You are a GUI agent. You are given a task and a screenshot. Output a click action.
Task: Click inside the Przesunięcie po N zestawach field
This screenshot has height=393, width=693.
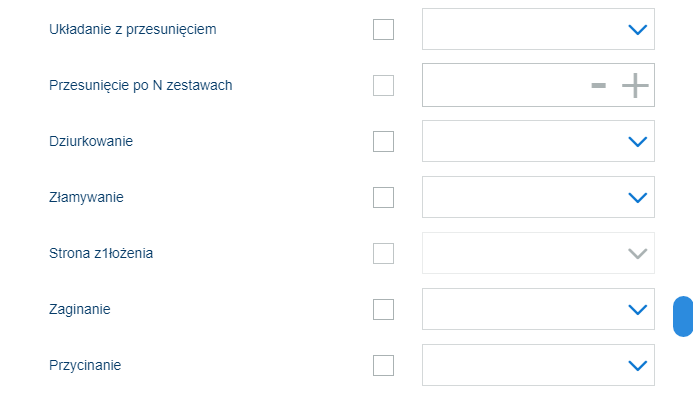coord(504,85)
